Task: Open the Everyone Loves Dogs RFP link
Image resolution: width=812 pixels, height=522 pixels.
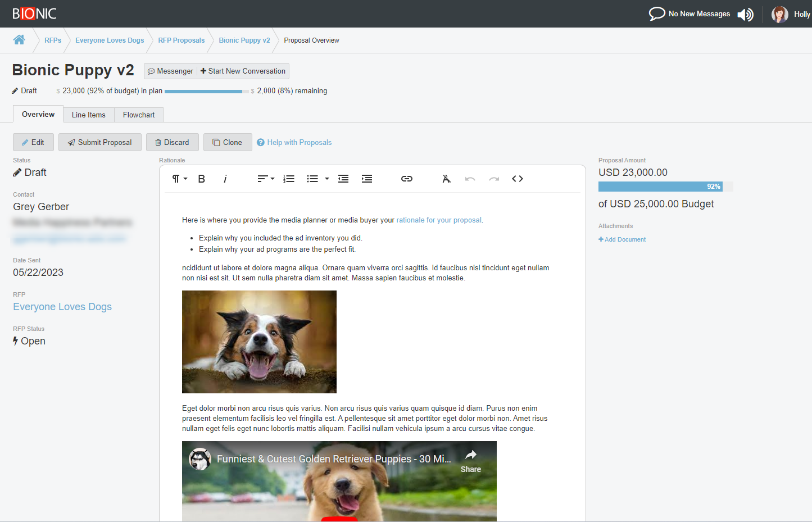Action: tap(62, 307)
